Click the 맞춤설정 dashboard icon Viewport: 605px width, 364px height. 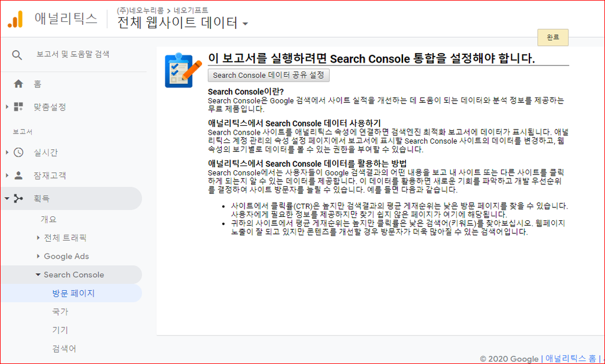(18, 107)
